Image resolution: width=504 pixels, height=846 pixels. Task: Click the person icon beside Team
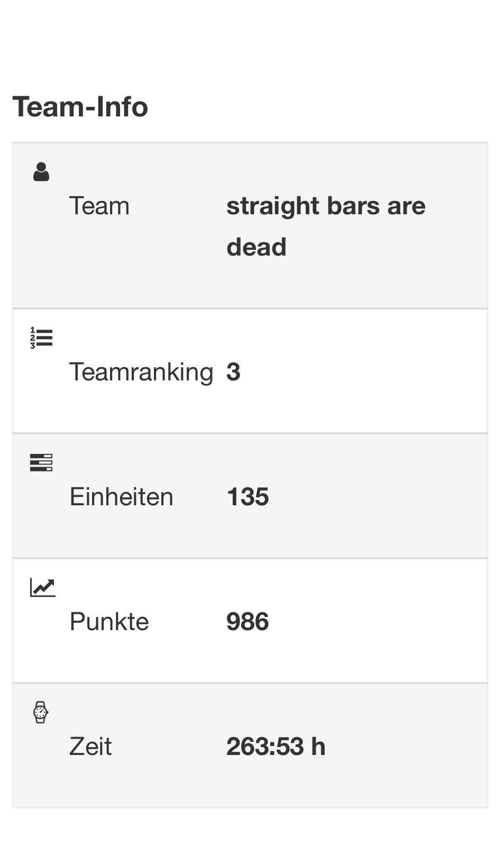click(x=41, y=172)
